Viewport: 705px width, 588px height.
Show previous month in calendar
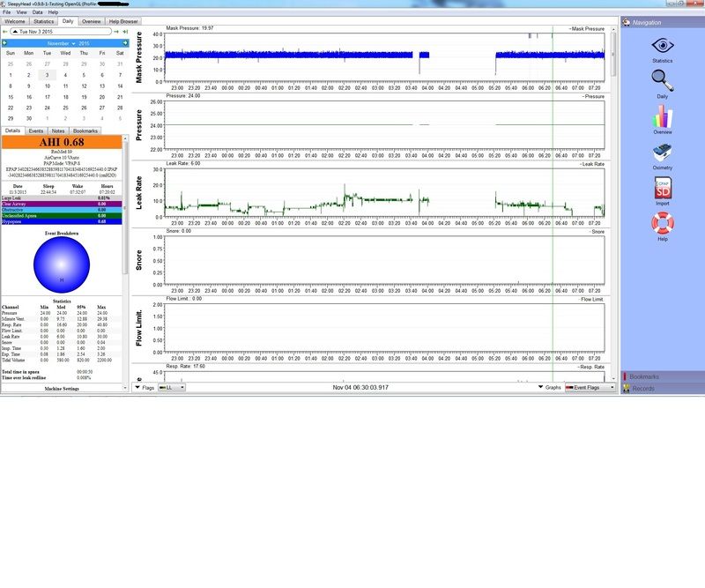tap(5, 43)
